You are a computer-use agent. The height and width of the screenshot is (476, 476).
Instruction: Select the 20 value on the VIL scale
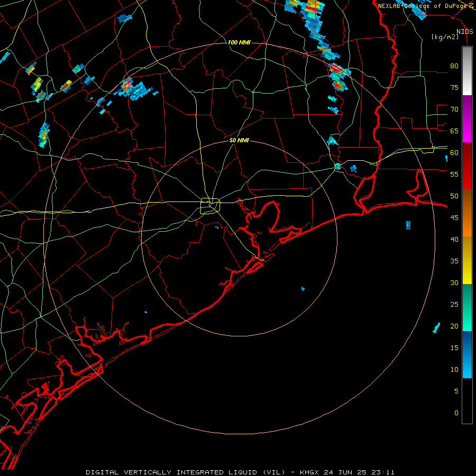point(454,326)
